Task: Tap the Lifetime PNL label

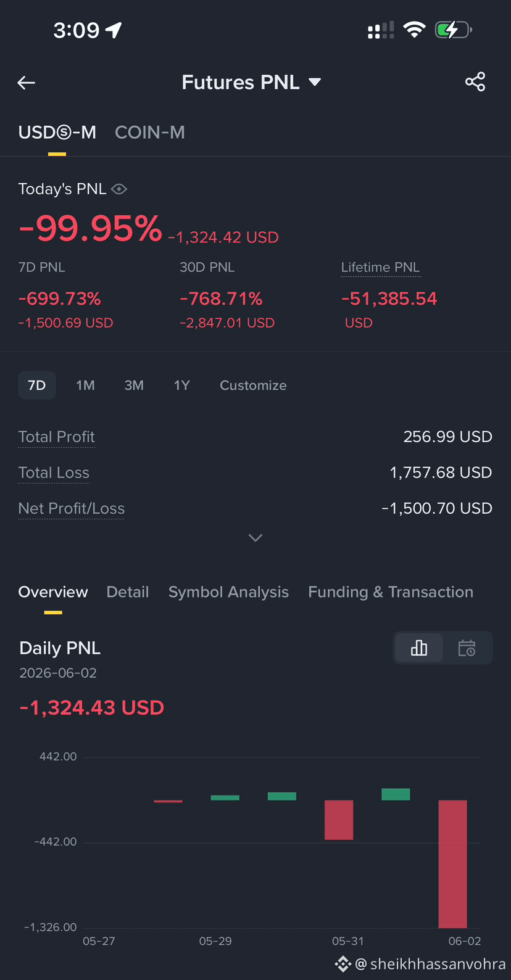Action: point(380,267)
